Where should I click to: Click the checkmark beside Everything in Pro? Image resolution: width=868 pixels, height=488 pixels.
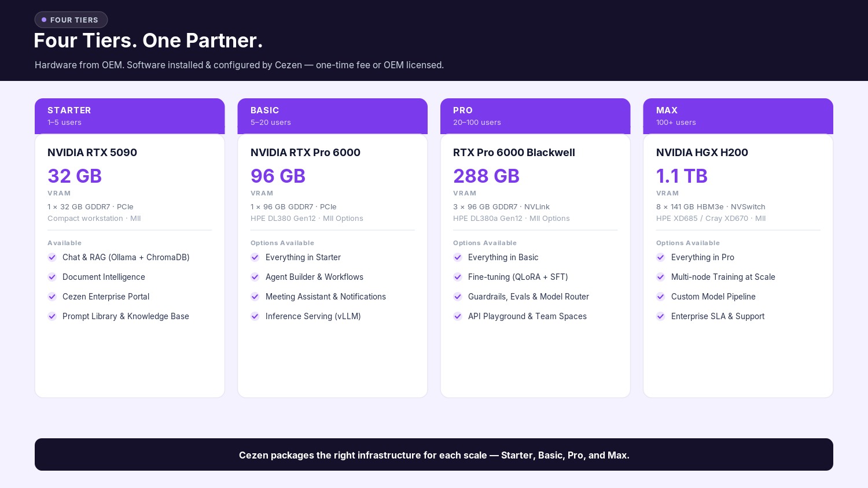661,257
